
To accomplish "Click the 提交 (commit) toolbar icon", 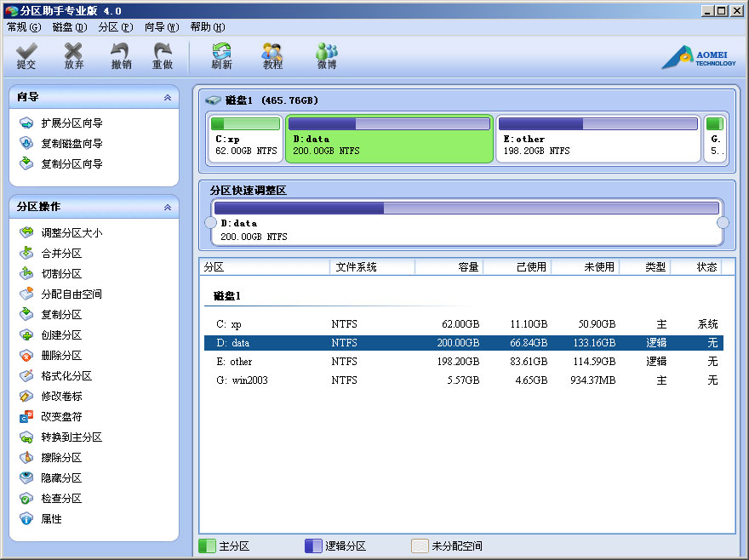I will (x=26, y=56).
